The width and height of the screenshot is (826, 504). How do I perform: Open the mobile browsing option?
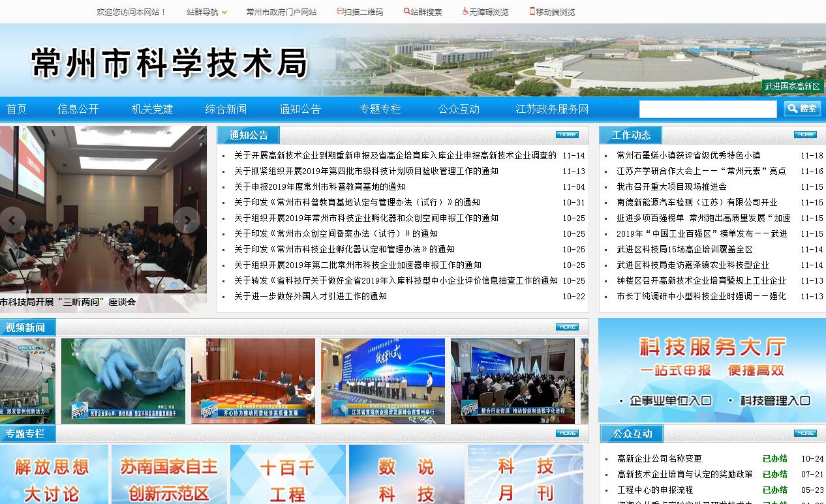[551, 12]
